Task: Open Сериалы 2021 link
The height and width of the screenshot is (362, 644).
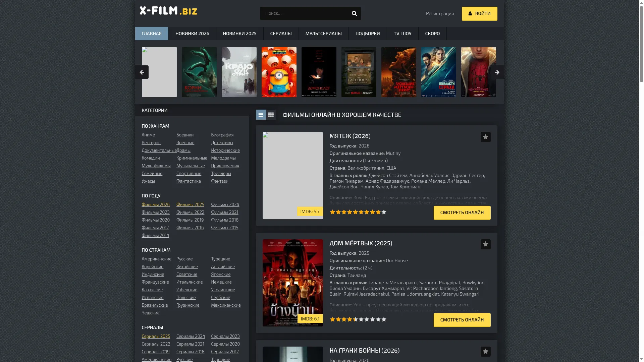Action: (190, 344)
